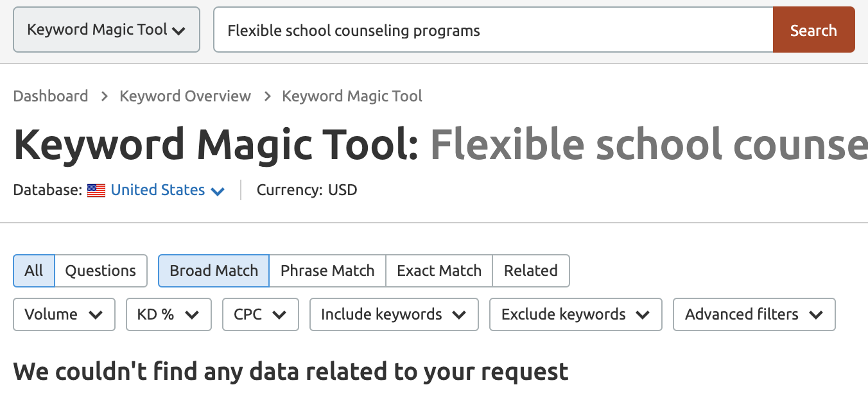Expand the Advanced filters menu
Screen dimensions: 868x394
[754, 314]
